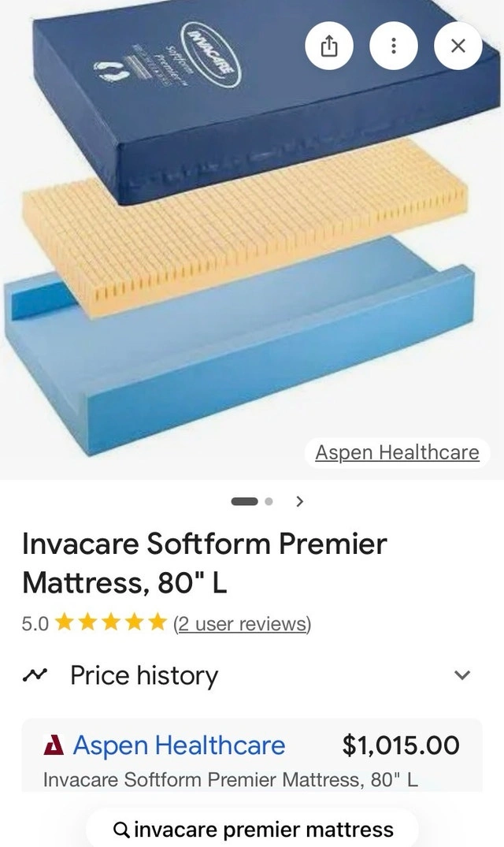Open the 2 user reviews link
Viewport: 504px width, 847px height.
coord(243,623)
